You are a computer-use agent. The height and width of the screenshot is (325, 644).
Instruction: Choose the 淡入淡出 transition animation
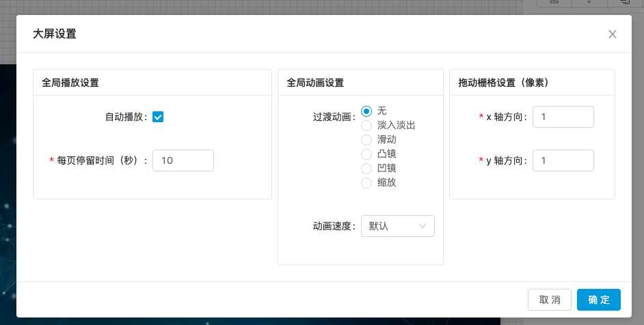pos(366,126)
